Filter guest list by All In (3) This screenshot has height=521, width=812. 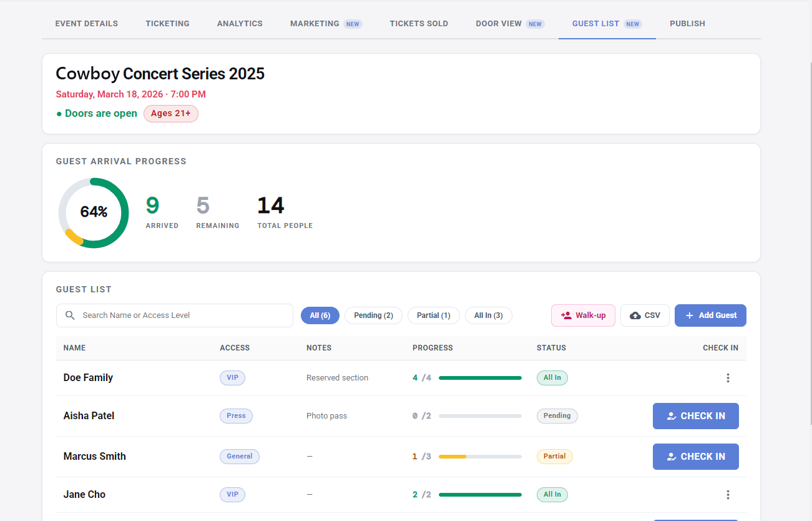488,315
